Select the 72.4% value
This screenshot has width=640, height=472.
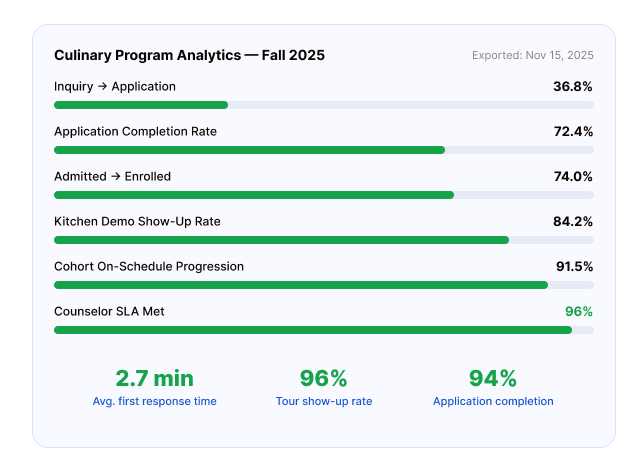point(573,131)
